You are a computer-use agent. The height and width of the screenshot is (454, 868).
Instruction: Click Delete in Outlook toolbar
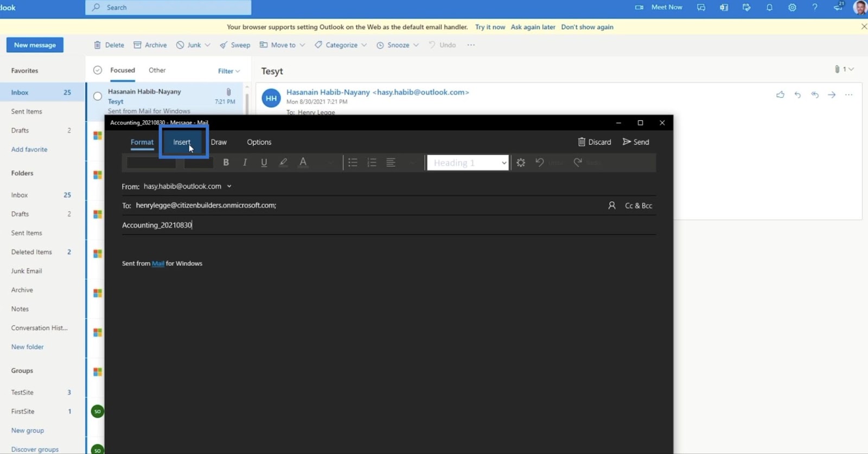(109, 45)
